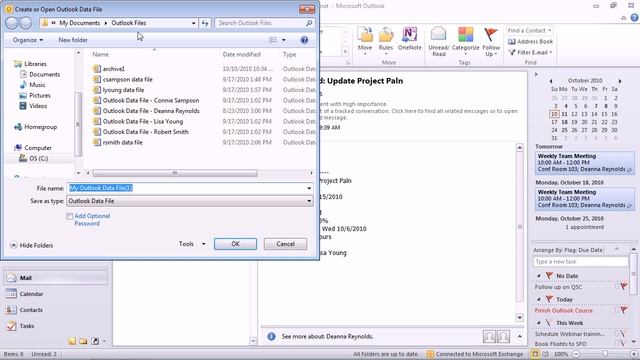Open the File name dropdown arrow
This screenshot has height=360, width=640.
[x=309, y=188]
